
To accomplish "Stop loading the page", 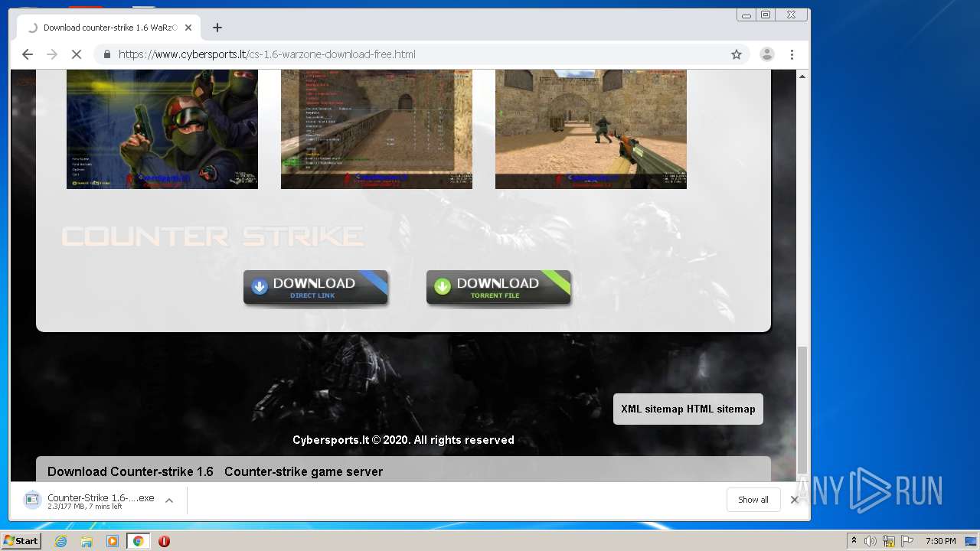I will click(x=77, y=54).
